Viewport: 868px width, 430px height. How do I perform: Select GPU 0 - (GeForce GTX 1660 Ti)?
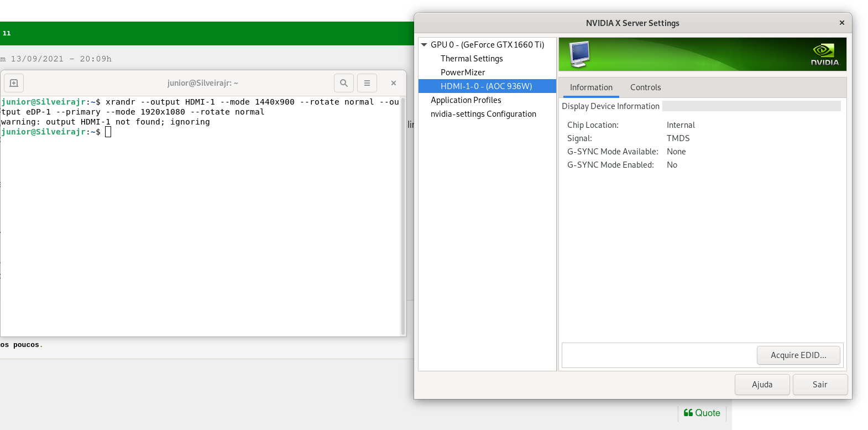[487, 45]
